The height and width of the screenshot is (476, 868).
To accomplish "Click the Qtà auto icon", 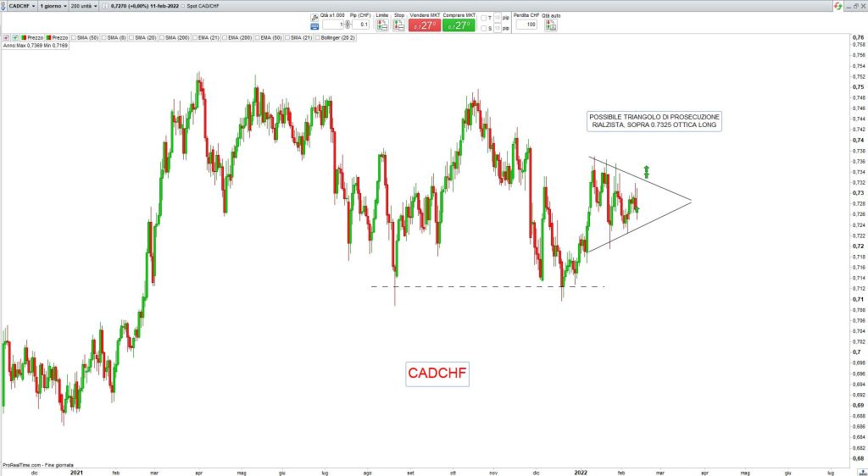I will [551, 25].
